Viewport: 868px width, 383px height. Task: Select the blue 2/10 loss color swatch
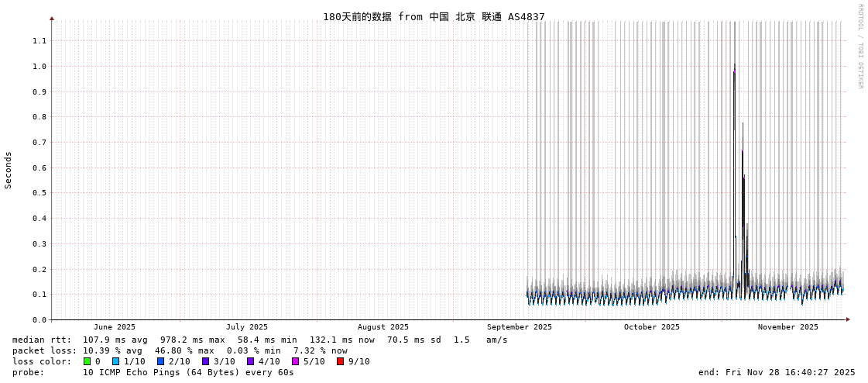click(x=160, y=361)
